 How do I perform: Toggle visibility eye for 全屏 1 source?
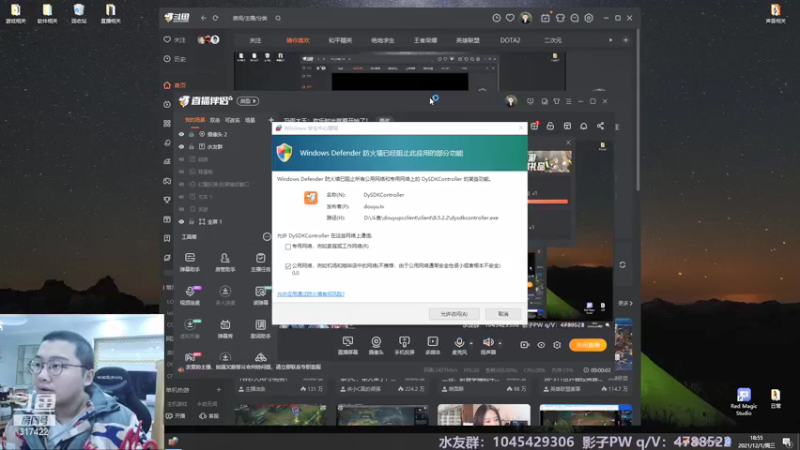(181, 221)
